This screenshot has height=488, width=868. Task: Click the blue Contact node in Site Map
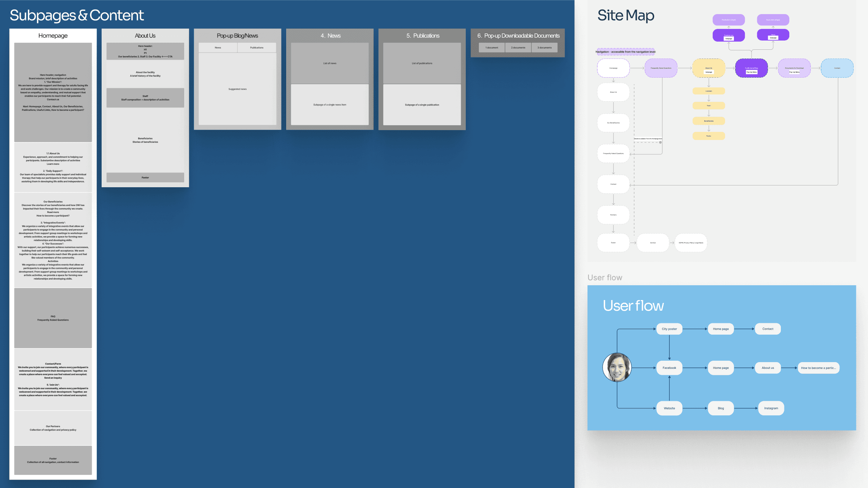click(837, 68)
